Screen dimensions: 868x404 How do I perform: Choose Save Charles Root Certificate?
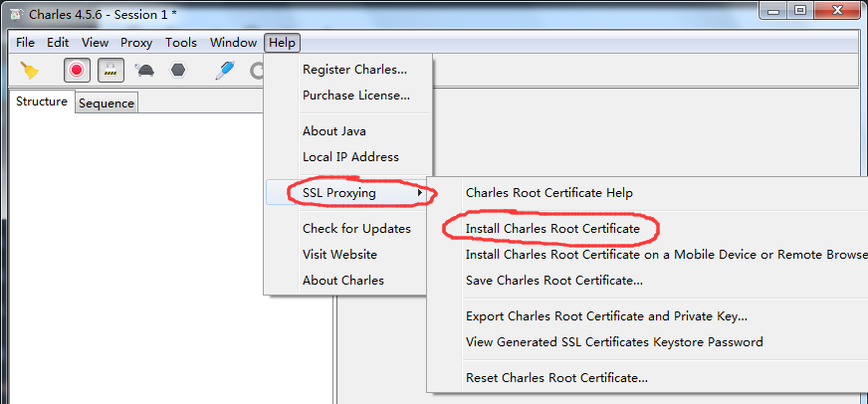tap(553, 281)
